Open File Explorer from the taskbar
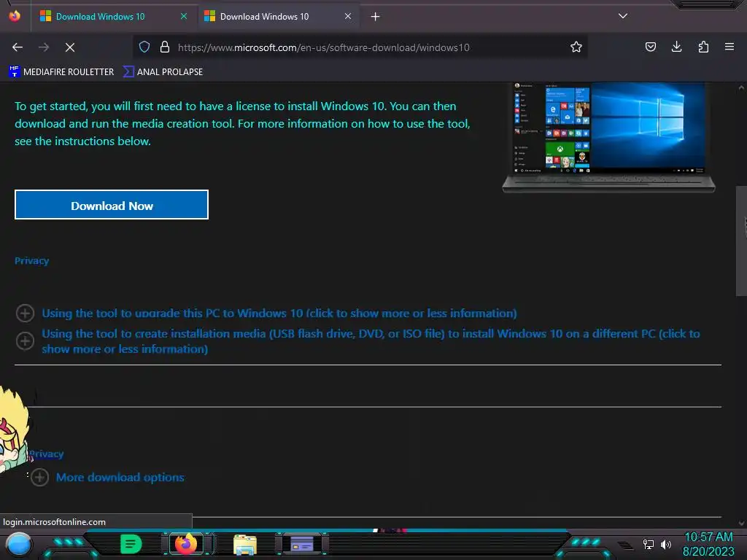Image resolution: width=747 pixels, height=560 pixels. 245,544
